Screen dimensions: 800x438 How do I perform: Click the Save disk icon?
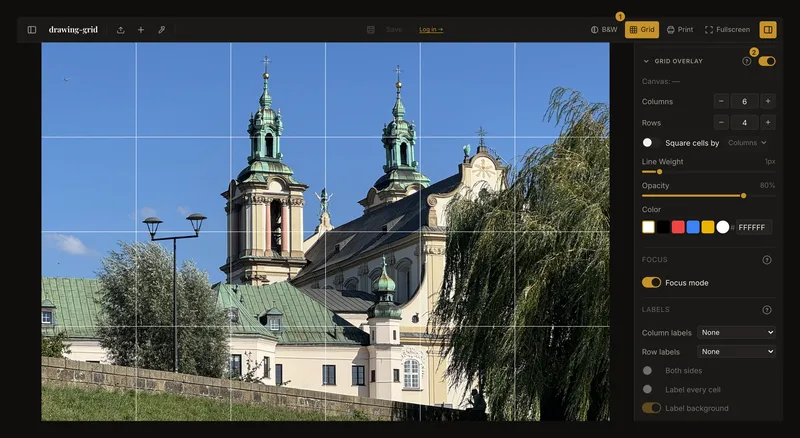(371, 30)
